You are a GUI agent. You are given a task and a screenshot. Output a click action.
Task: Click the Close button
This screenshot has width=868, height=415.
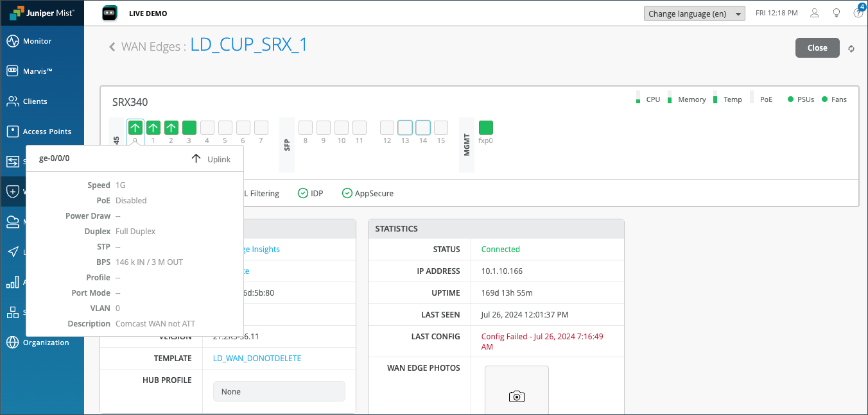pos(817,47)
